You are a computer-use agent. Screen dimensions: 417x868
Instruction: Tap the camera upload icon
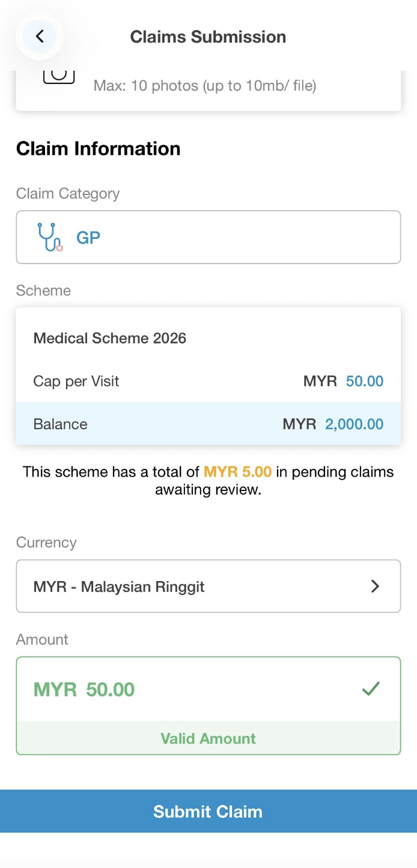coord(59,76)
